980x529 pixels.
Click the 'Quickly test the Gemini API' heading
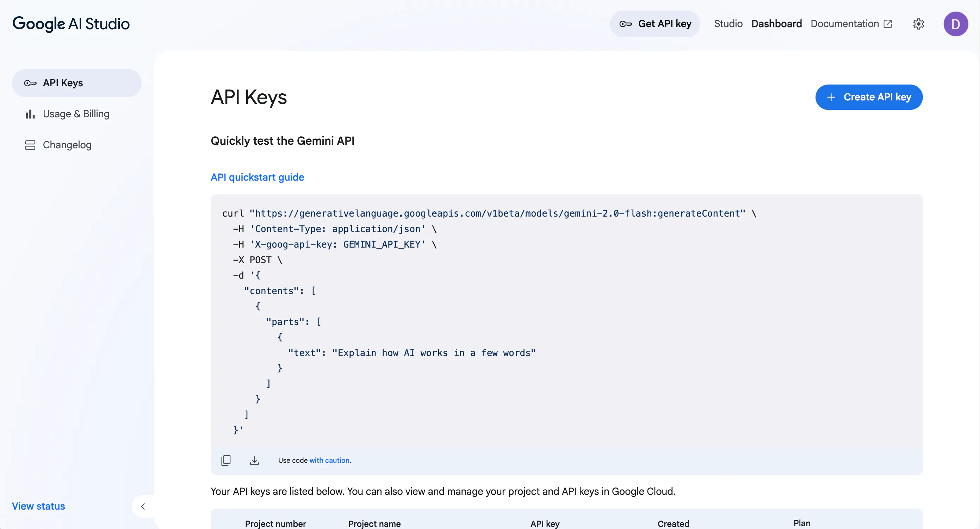click(282, 141)
